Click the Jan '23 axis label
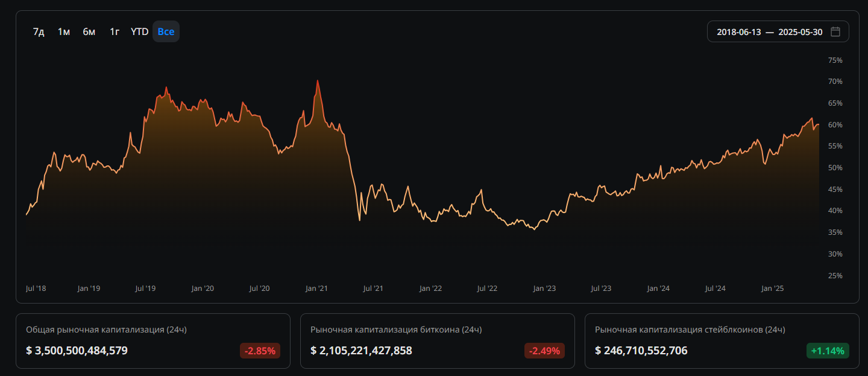Screen dimensions: 868x376 [x=544, y=288]
